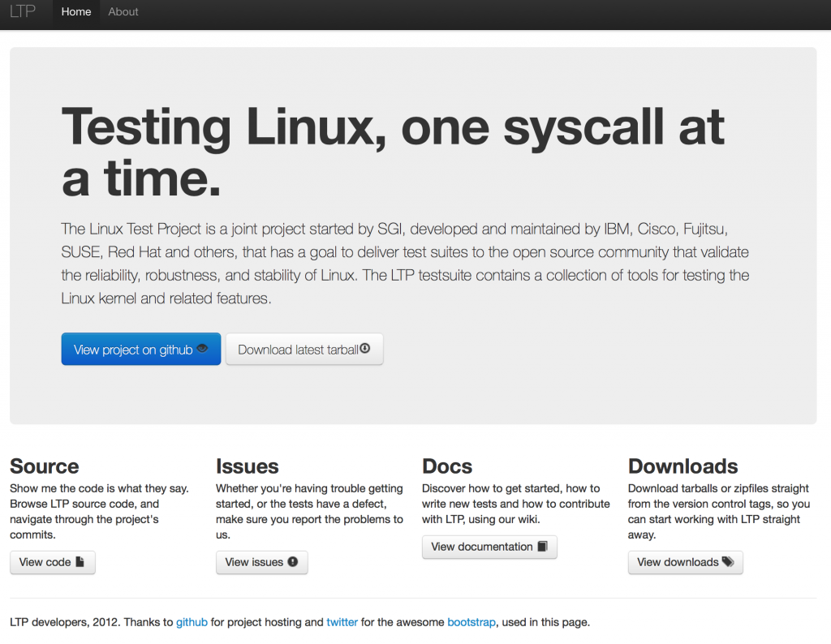Image resolution: width=831 pixels, height=644 pixels.
Task: Click the download icon beside 'latest tarball'
Action: pos(365,348)
